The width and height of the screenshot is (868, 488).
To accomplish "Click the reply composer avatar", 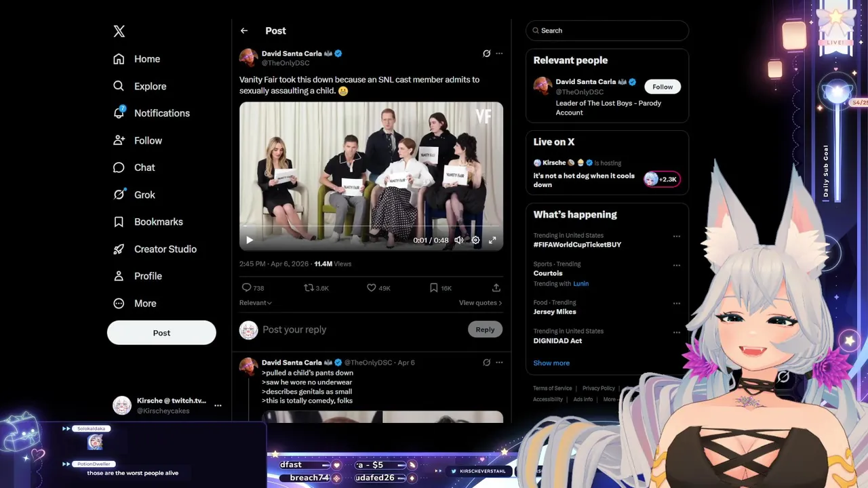I will tap(249, 330).
